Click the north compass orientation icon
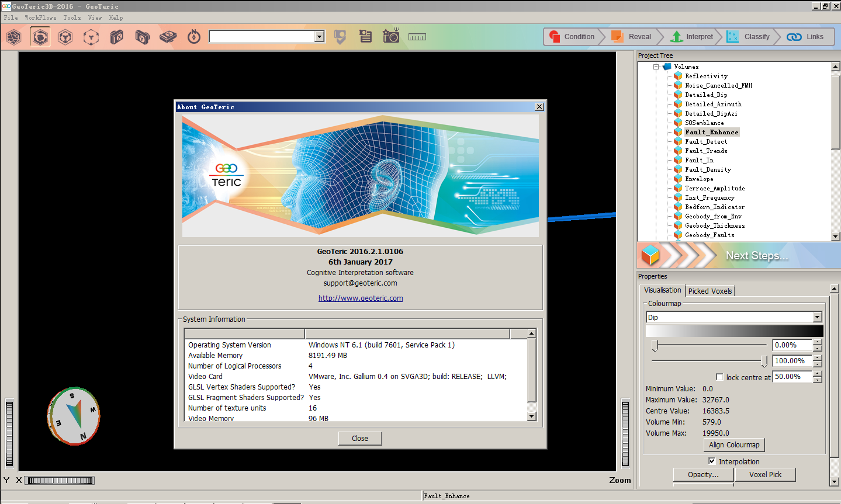 [194, 37]
